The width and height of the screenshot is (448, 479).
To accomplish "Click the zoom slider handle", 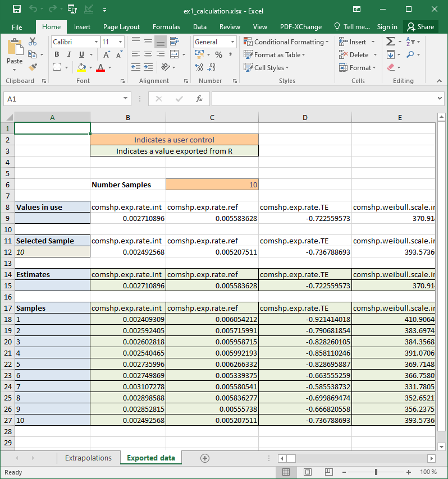I will (x=376, y=472).
